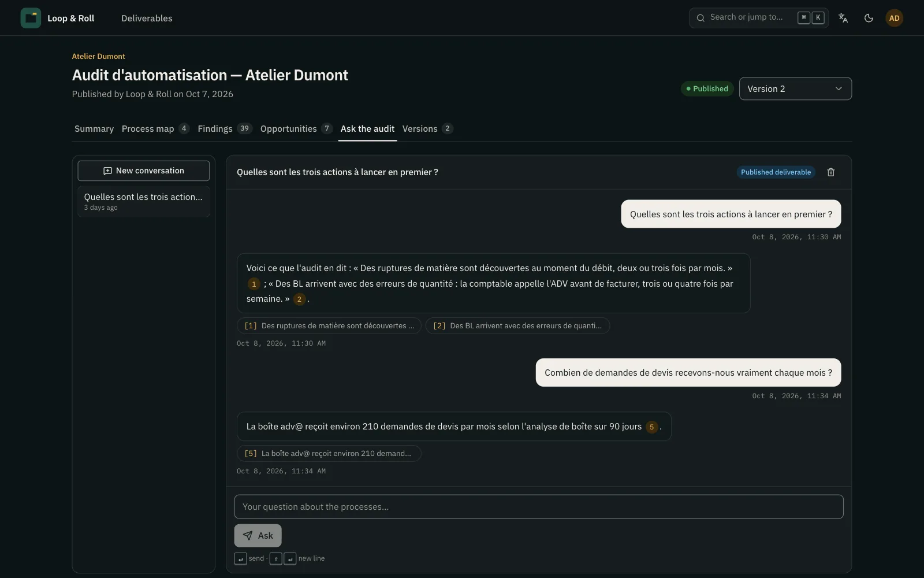This screenshot has height=578, width=924.
Task: Click the Published deliverable badge
Action: [776, 172]
